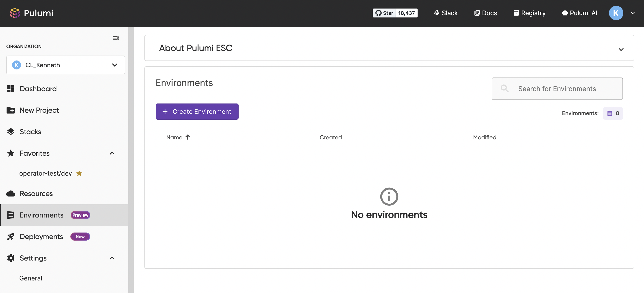
Task: Open the CL_Kenneth organization dropdown
Action: (65, 65)
